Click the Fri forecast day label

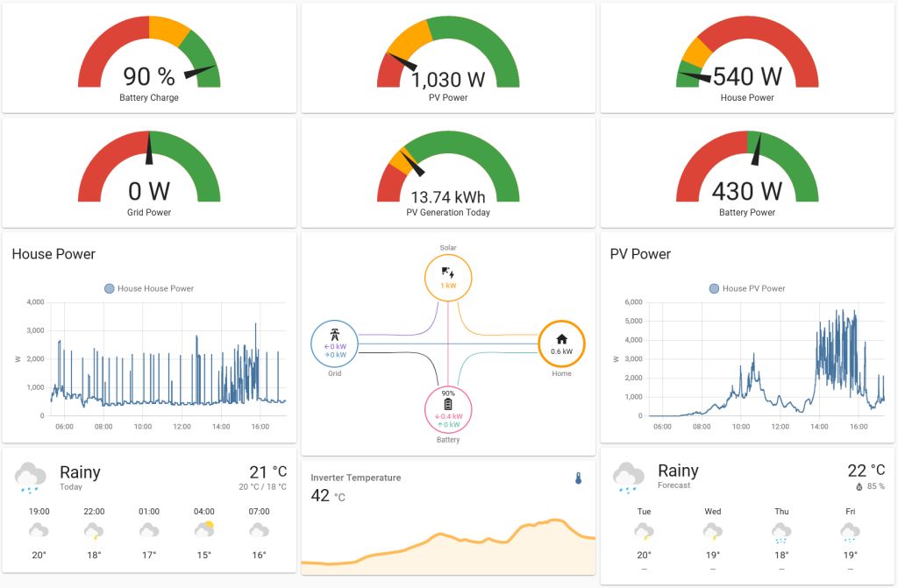(850, 511)
